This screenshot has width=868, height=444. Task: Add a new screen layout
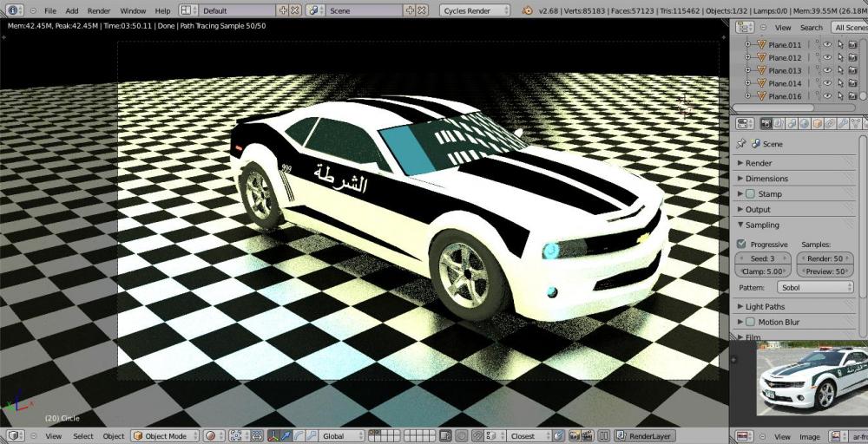coord(283,10)
